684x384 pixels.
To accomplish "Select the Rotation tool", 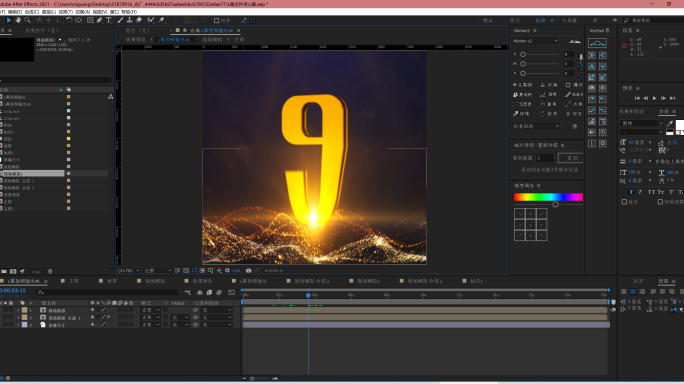I will point(68,20).
